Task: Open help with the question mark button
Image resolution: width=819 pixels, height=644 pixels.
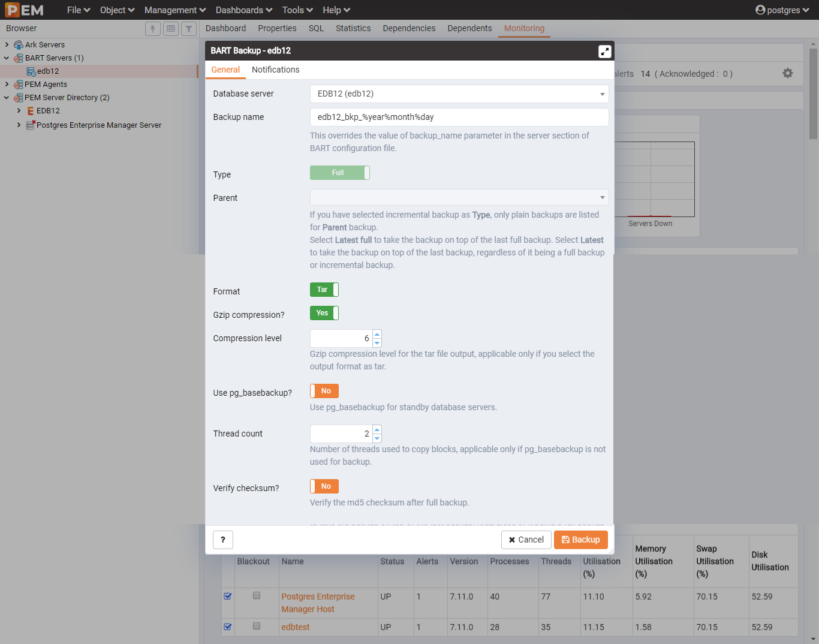Action: 223,540
